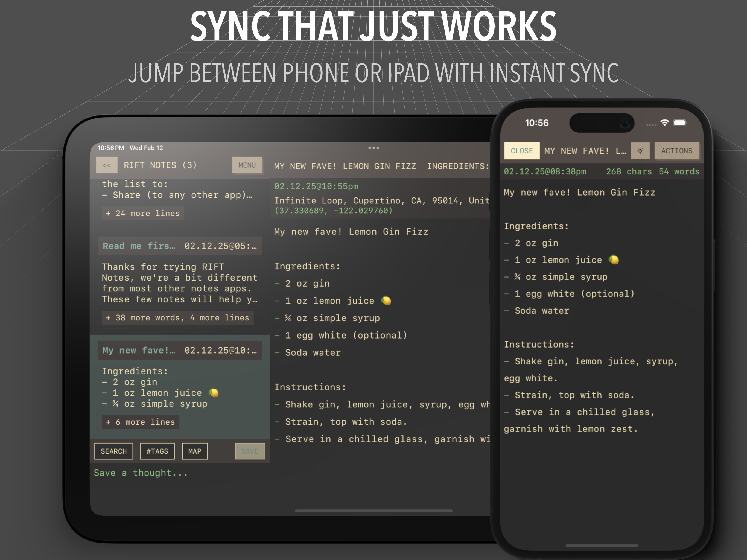The width and height of the screenshot is (747, 560).
Task: Tap "– Strain, top with soda." on iPhone
Action: tap(569, 395)
